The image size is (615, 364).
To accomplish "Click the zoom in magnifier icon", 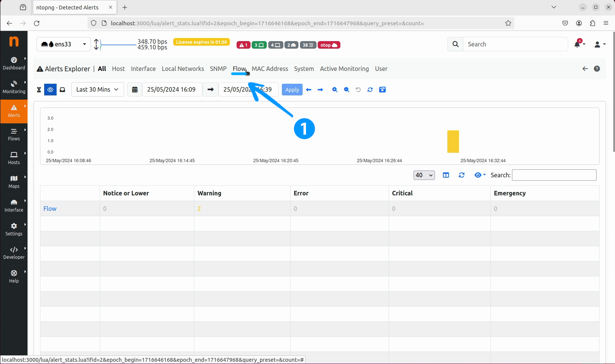I will pos(335,90).
